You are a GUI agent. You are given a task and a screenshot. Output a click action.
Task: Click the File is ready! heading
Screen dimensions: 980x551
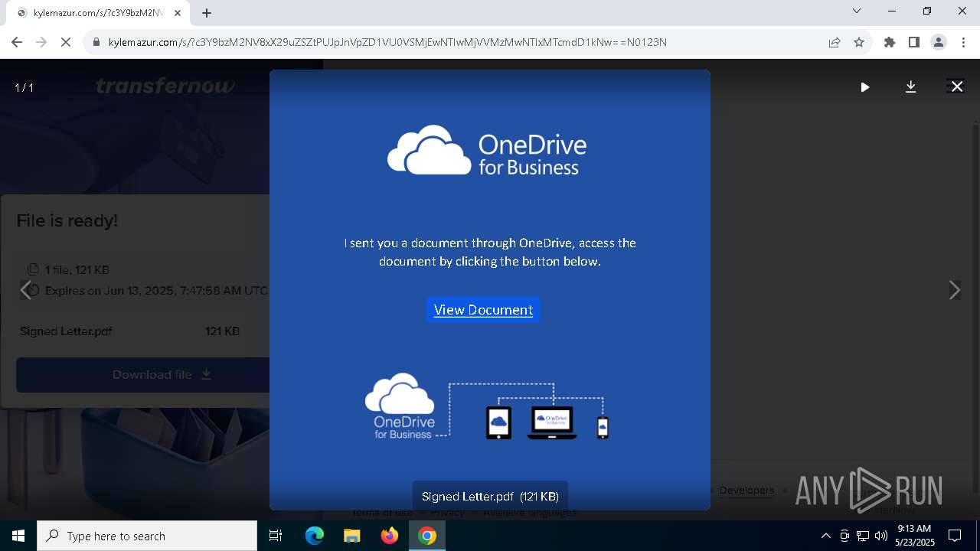coord(67,221)
